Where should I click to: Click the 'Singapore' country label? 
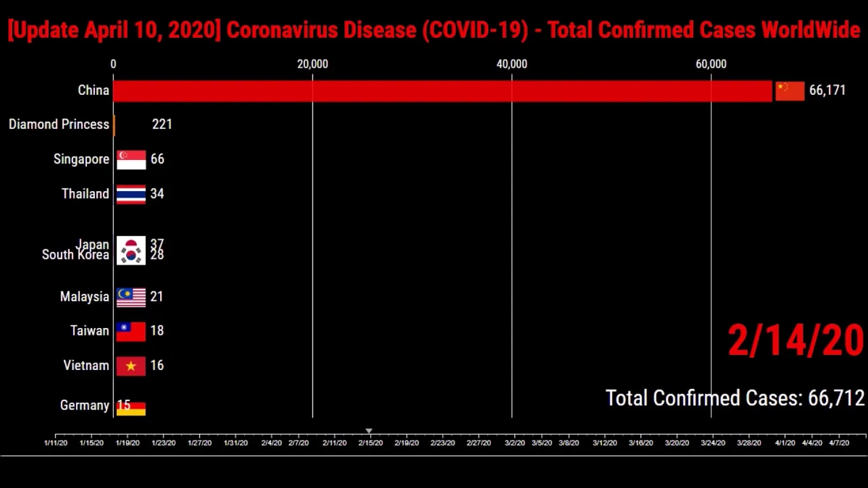click(81, 159)
